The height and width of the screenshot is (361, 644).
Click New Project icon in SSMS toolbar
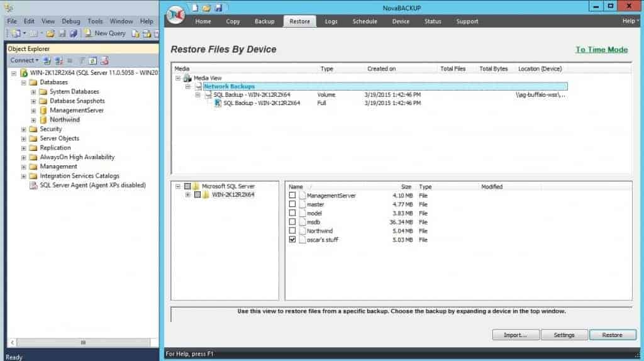point(16,33)
